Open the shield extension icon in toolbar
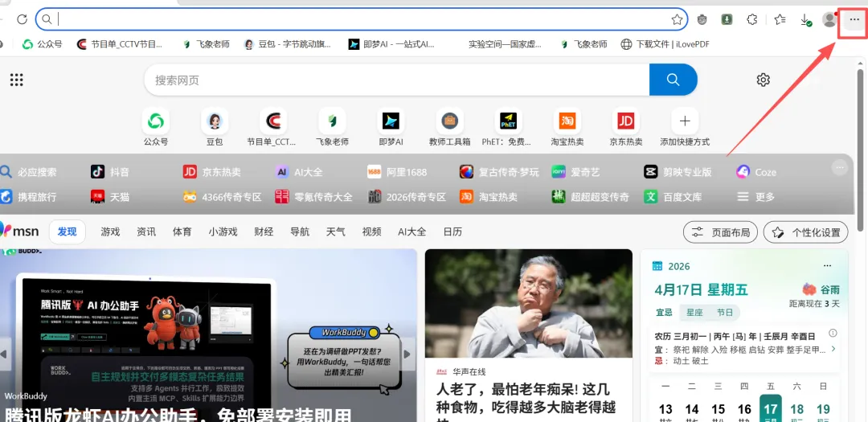 [702, 19]
